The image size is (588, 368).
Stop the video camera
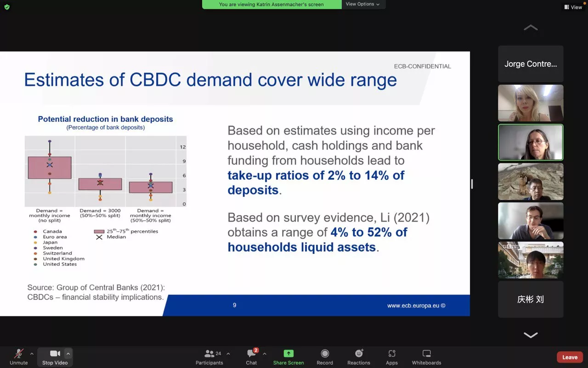tap(55, 356)
